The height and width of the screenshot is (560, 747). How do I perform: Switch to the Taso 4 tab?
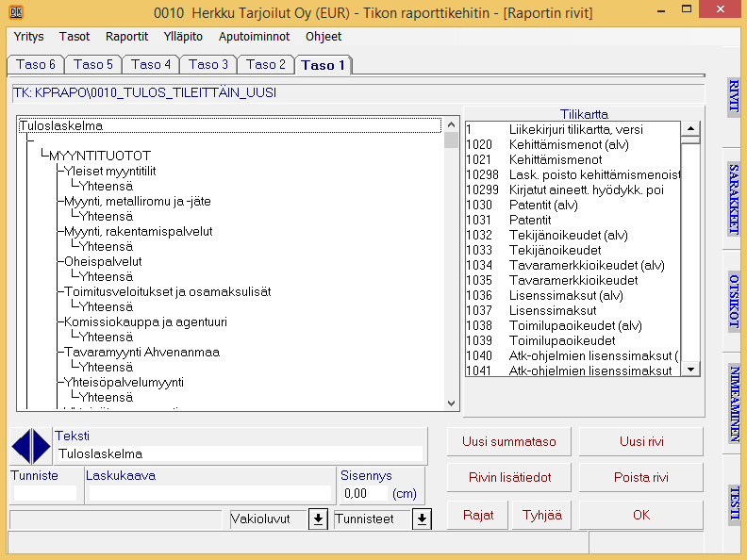[151, 65]
